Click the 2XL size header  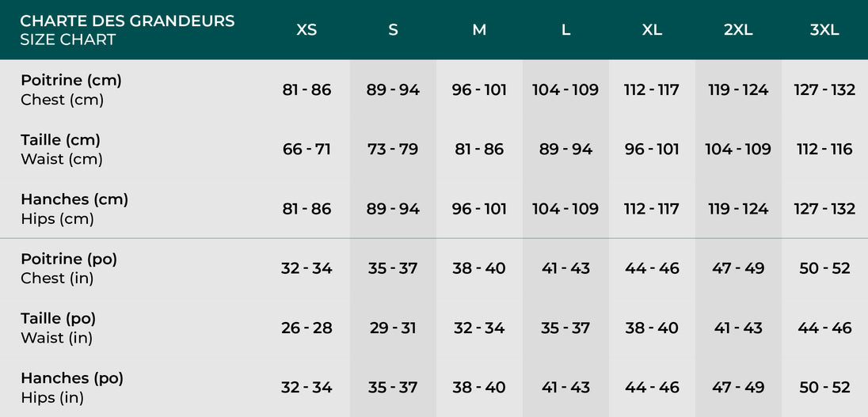point(737,30)
